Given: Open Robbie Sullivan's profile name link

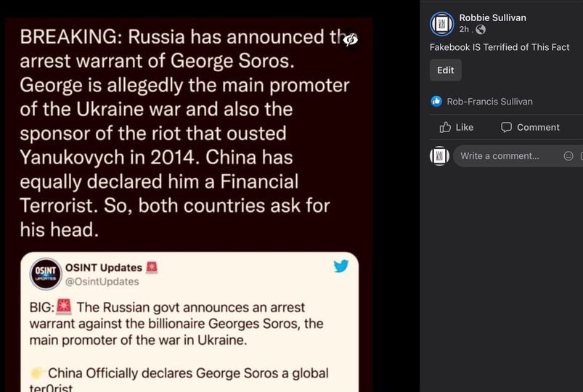Looking at the screenshot, I should [493, 18].
